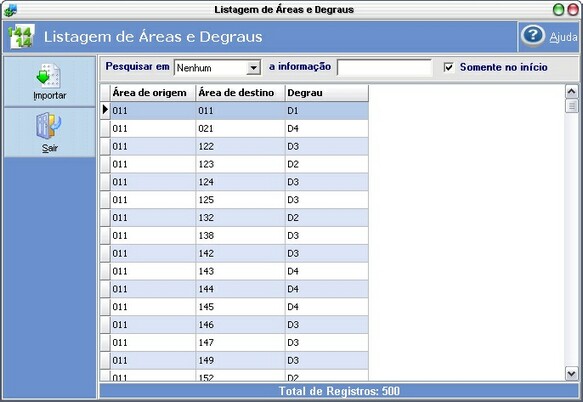Click origem 011 cell in row 147
This screenshot has height=402, width=583.
tap(153, 342)
